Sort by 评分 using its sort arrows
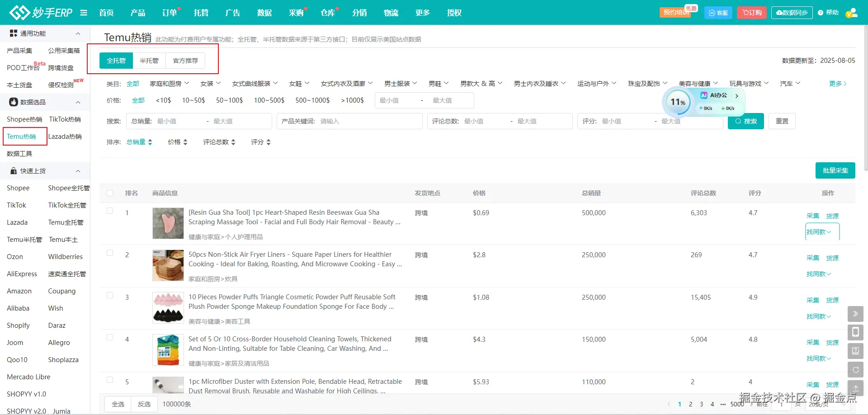 (x=269, y=142)
